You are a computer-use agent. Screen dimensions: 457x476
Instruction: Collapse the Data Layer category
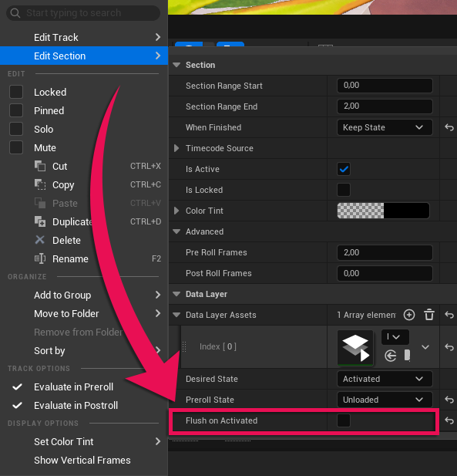point(176,294)
